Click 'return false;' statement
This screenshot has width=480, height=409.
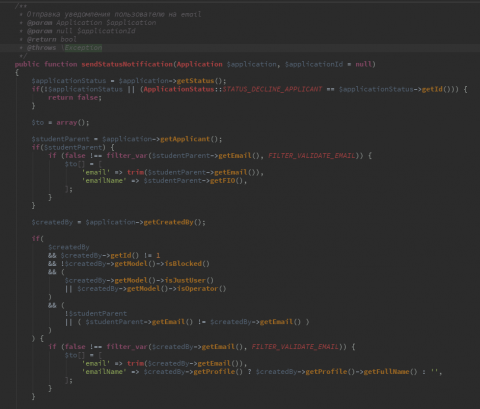tap(75, 97)
